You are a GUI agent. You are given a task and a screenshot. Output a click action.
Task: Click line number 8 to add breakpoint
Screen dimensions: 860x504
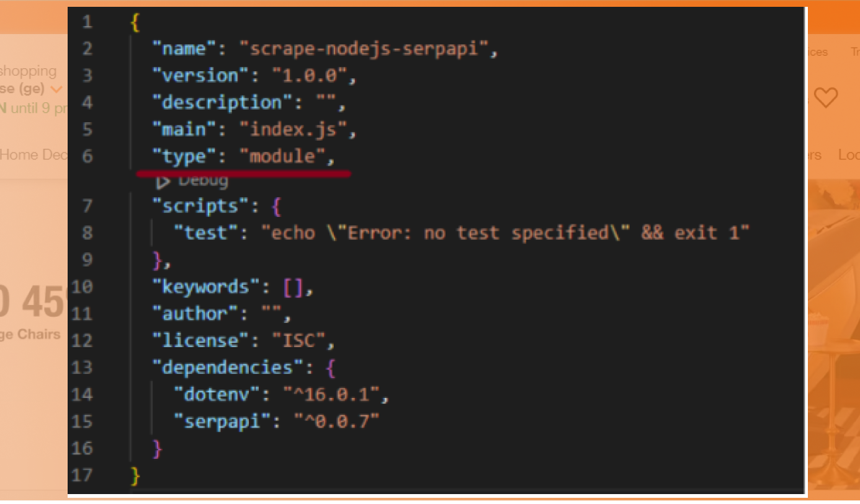pos(87,232)
